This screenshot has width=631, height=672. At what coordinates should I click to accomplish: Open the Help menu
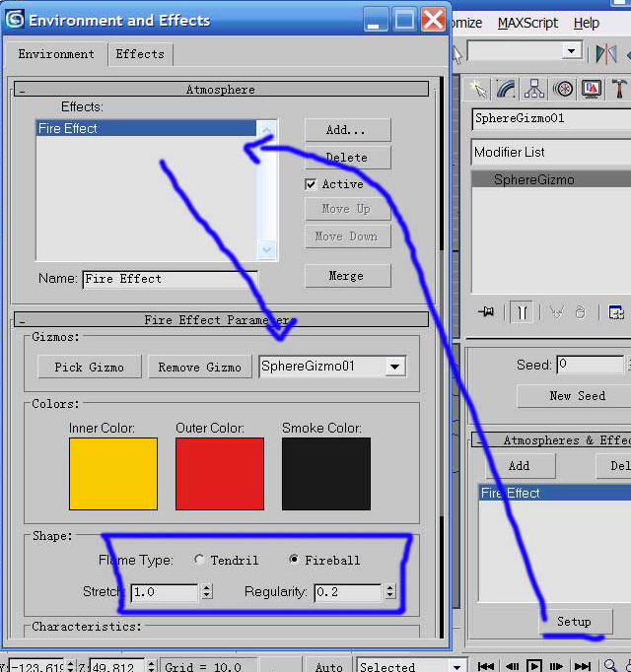point(586,23)
